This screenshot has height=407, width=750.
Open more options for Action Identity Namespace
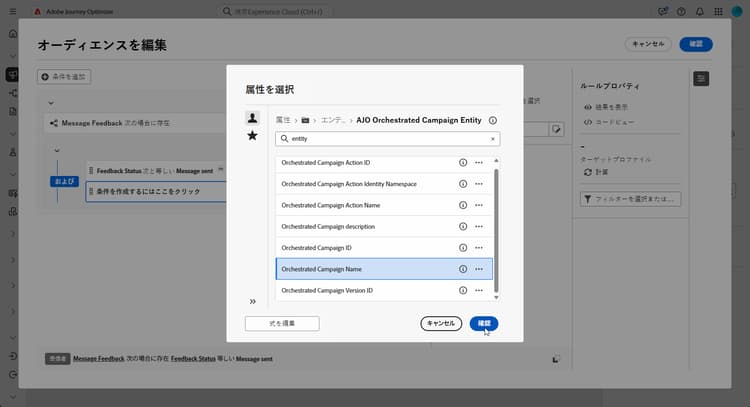(479, 184)
